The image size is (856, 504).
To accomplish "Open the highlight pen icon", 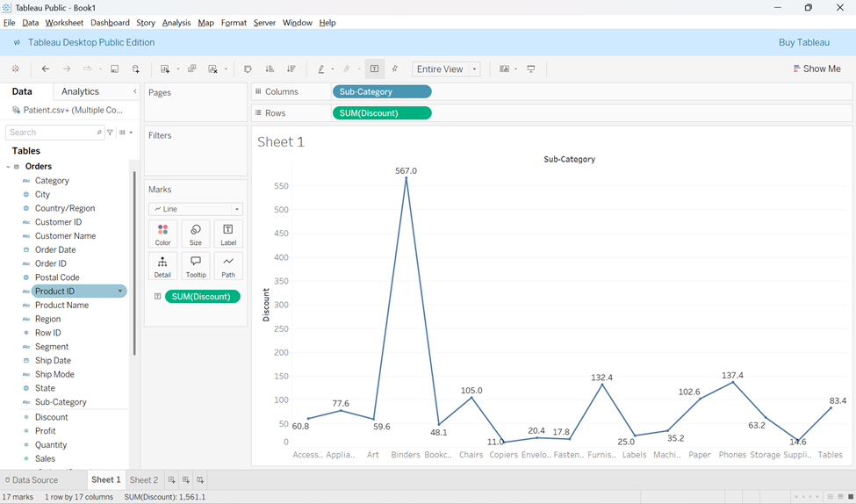I will 321,68.
